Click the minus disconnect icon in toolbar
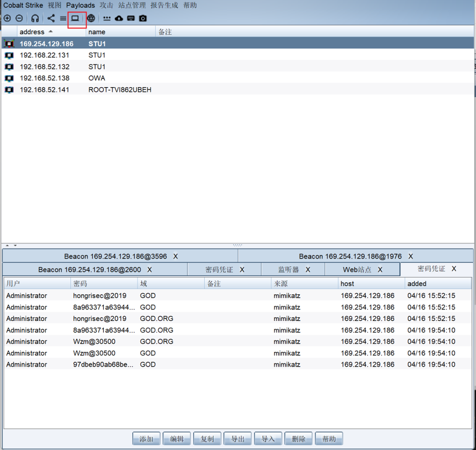The height and width of the screenshot is (450, 476). [19, 19]
